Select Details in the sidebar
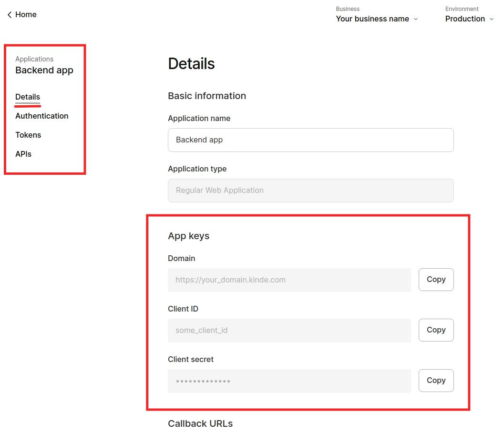This screenshot has height=443, width=504. click(x=28, y=97)
